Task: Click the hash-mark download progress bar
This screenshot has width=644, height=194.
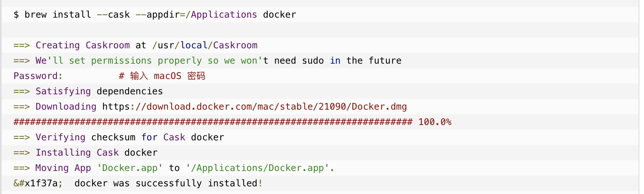Action: [213, 122]
